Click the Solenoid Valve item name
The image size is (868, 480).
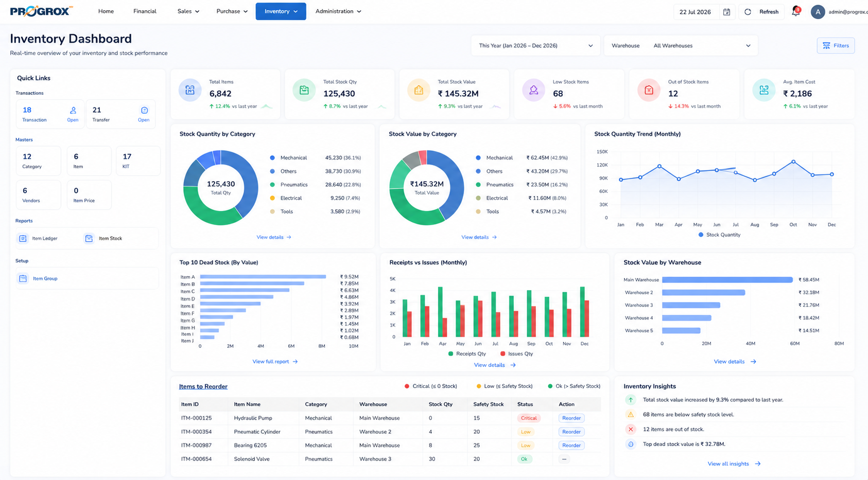[252, 459]
